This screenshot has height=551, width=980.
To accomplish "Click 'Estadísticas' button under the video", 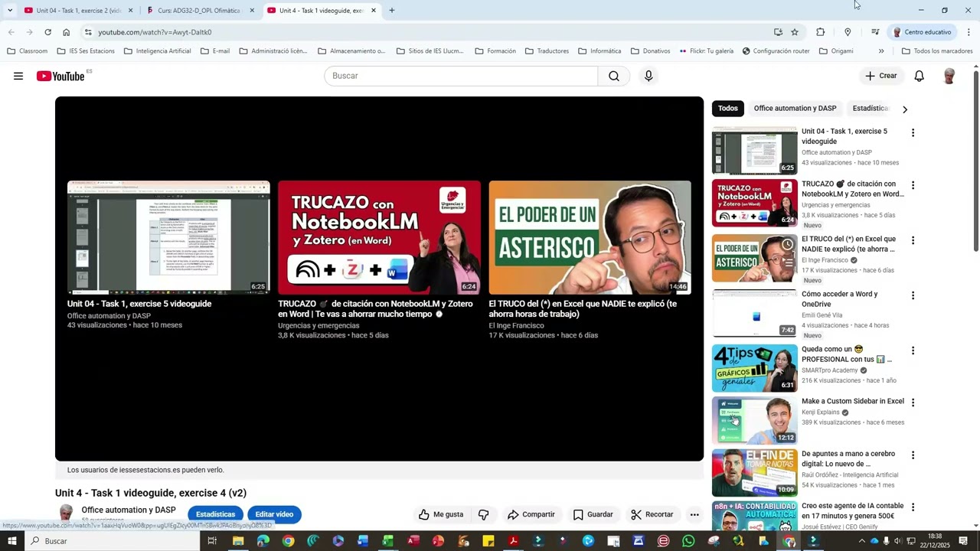I will [x=216, y=514].
